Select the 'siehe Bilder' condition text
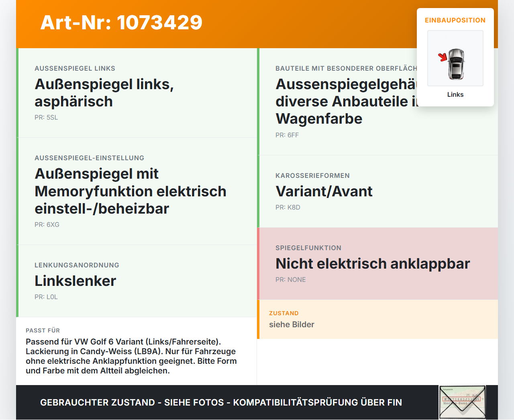The height and width of the screenshot is (420, 514). 292,324
